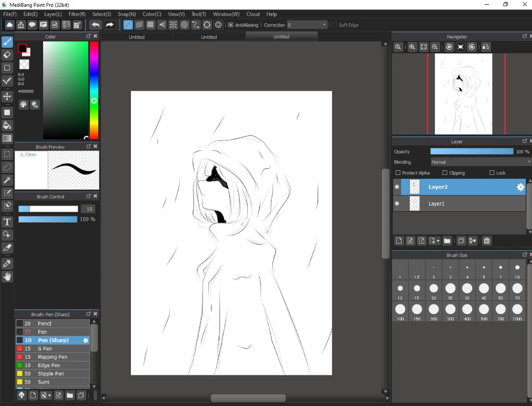Viewport: 532px width, 406px height.
Task: Open the View menu
Action: tap(177, 14)
